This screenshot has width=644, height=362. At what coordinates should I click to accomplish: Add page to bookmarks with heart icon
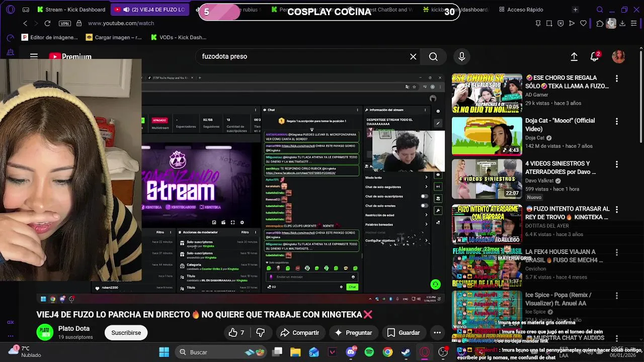click(583, 23)
